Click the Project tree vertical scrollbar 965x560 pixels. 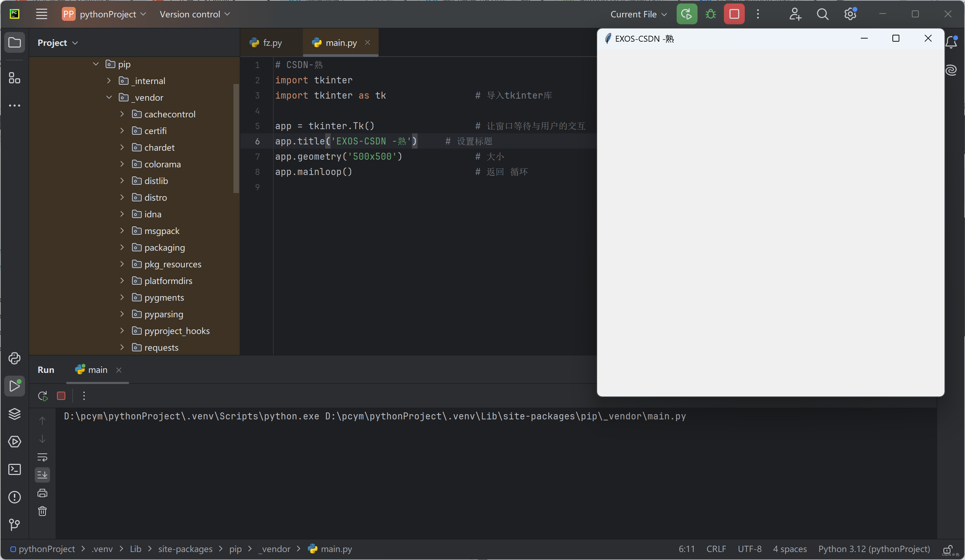[x=236, y=138]
